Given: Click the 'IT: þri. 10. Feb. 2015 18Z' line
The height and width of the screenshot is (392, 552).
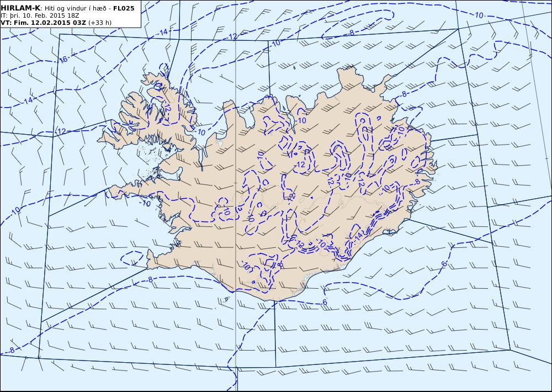Looking at the screenshot, I should tap(40, 16).
